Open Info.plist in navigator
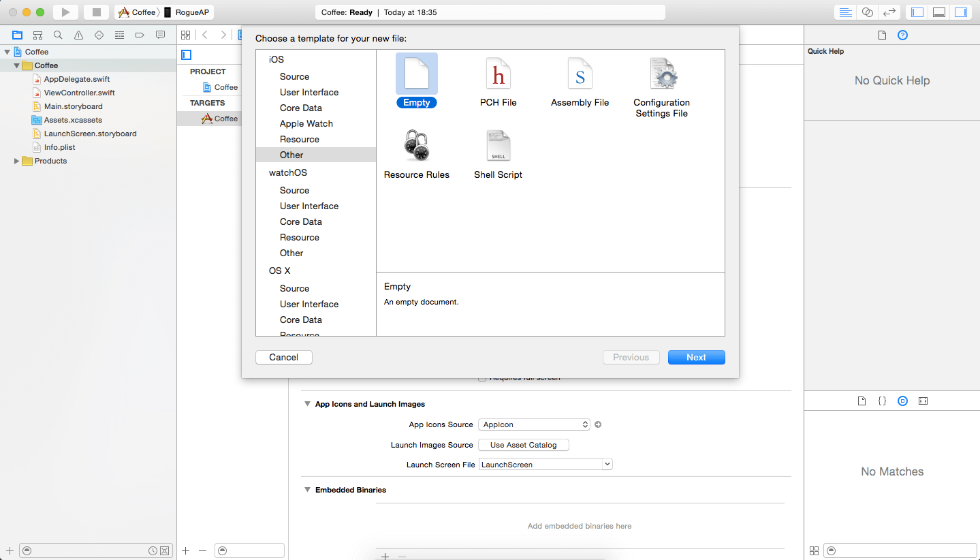The height and width of the screenshot is (560, 980). [59, 147]
